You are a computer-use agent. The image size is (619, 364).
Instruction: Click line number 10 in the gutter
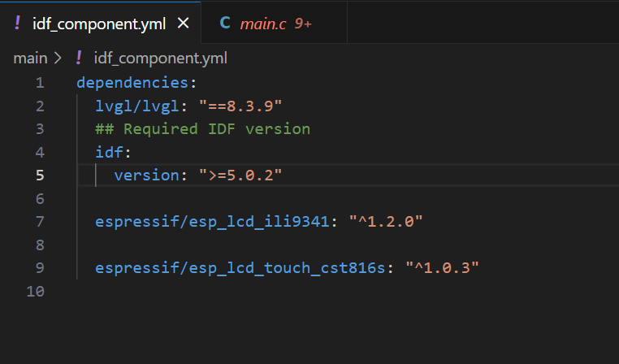coord(36,291)
